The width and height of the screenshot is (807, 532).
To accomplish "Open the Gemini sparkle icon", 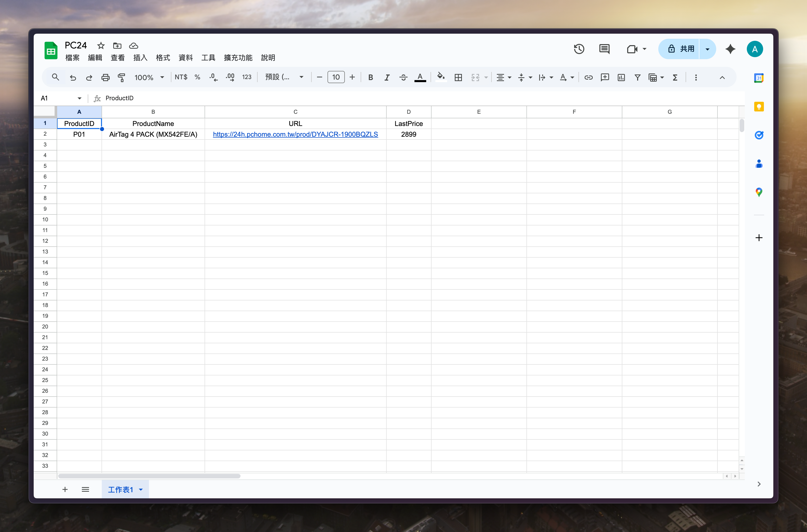I will (730, 49).
